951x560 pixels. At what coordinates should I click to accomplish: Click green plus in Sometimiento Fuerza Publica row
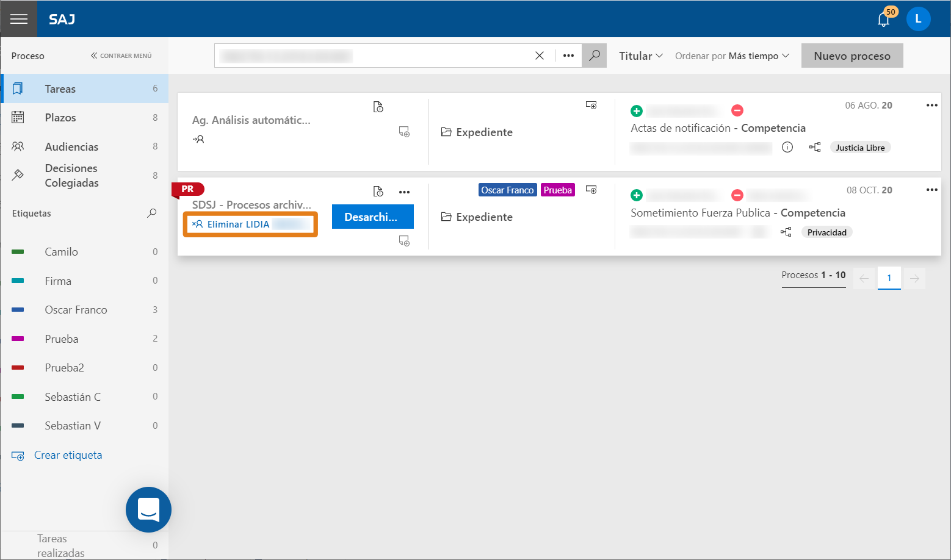(x=637, y=195)
